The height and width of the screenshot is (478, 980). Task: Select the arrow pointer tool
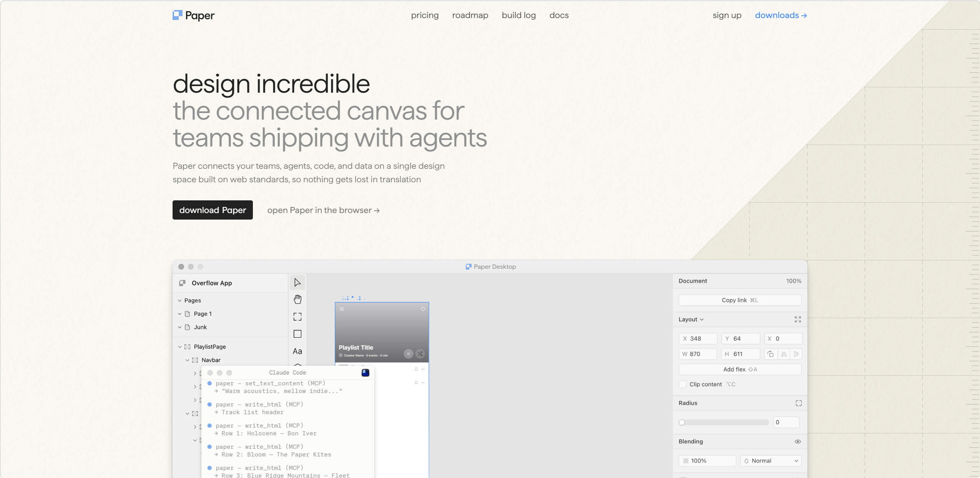[x=297, y=283]
